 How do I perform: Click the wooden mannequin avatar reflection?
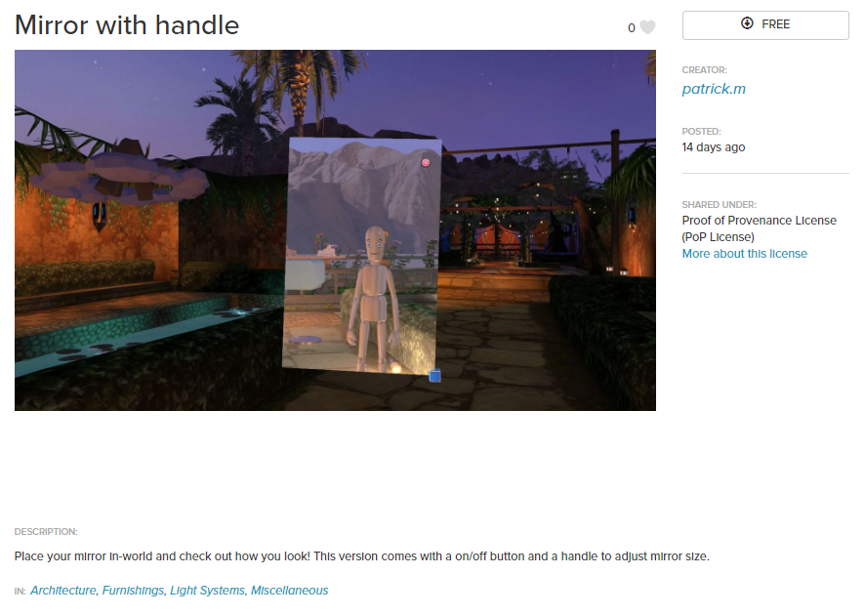click(371, 298)
